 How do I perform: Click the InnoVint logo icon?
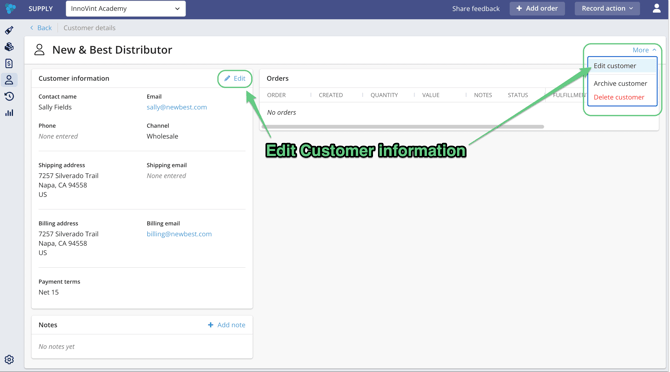(x=10, y=8)
